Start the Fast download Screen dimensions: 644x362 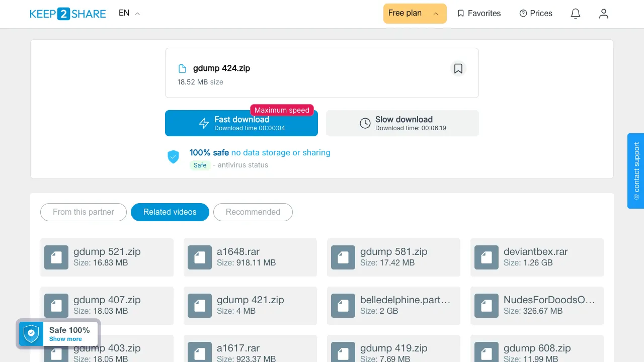click(x=242, y=123)
